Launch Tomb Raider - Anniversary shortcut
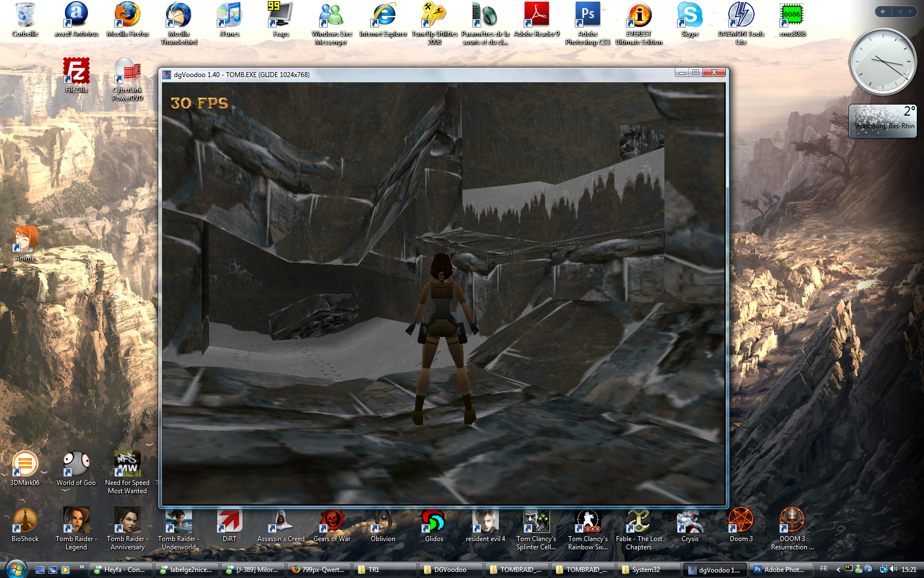 pyautogui.click(x=128, y=528)
